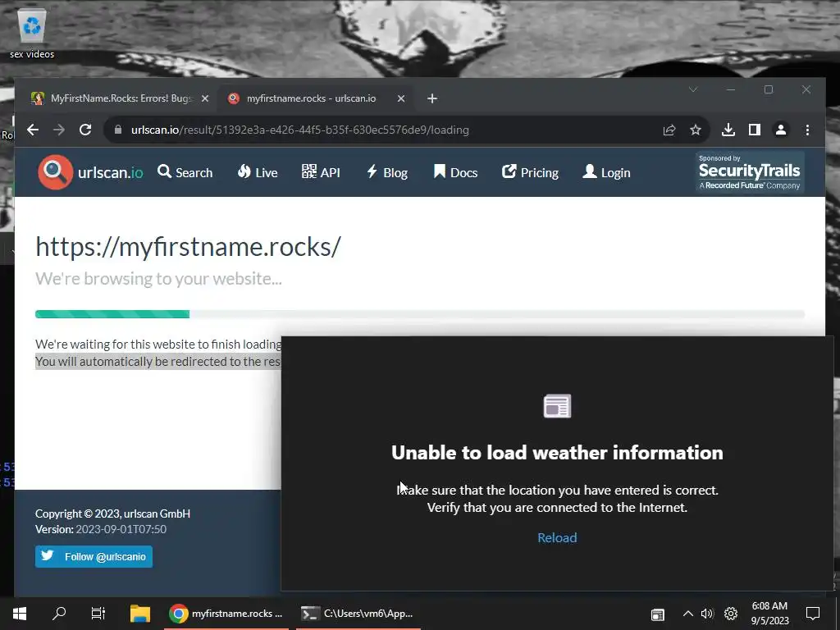Click the news icon in weather popup
The image size is (840, 630).
557,406
